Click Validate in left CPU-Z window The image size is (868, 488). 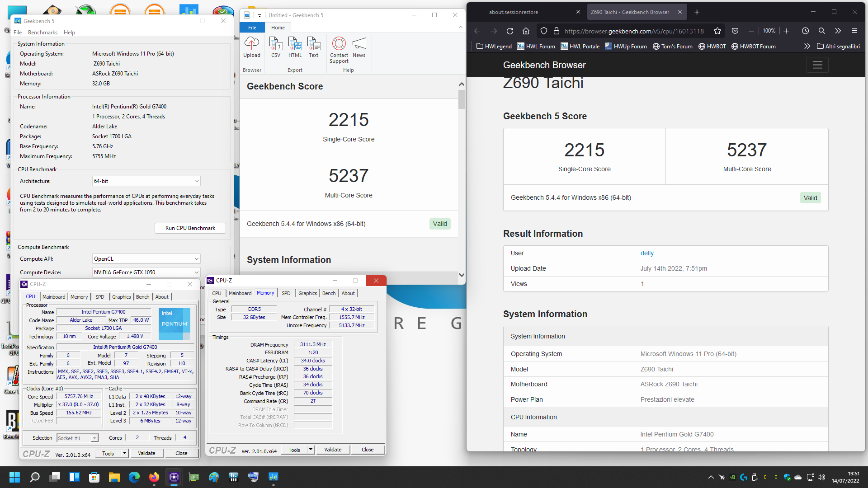pos(146,453)
